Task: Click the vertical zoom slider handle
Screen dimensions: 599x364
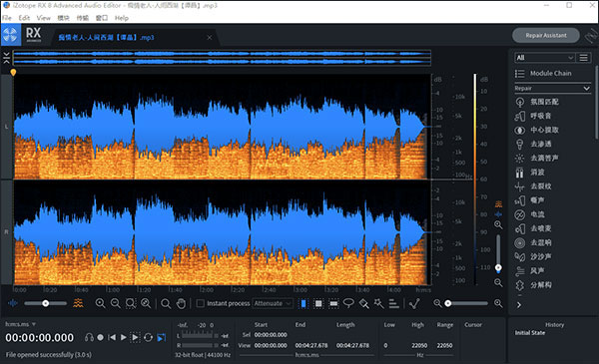Action: (x=498, y=267)
